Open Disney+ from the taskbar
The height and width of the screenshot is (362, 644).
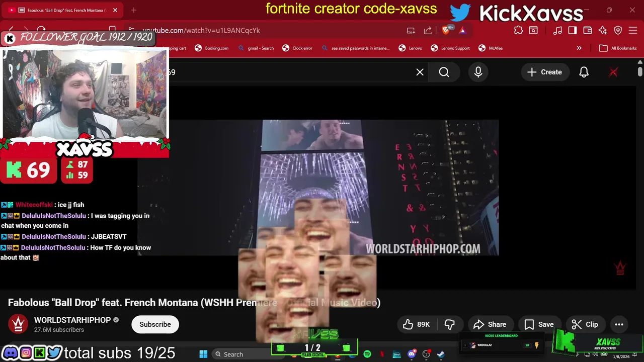point(396,354)
